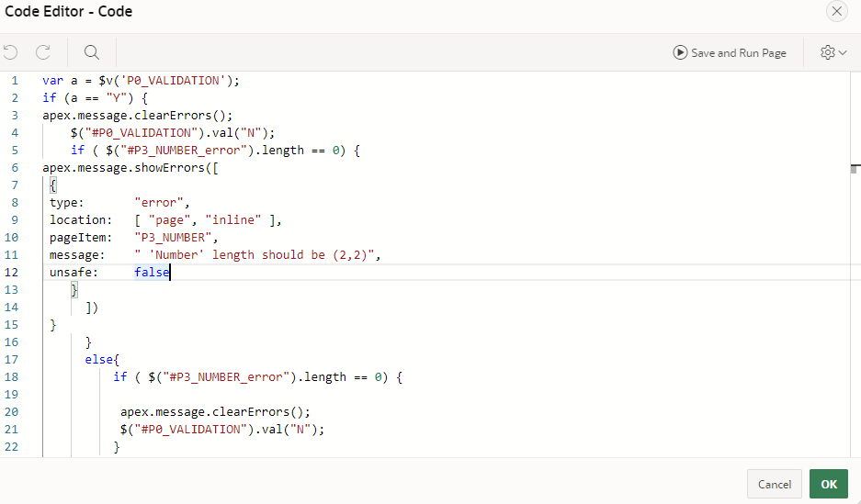Screen dimensions: 861x504
Task: Click the opening brace on line 7
Action: click(53, 185)
